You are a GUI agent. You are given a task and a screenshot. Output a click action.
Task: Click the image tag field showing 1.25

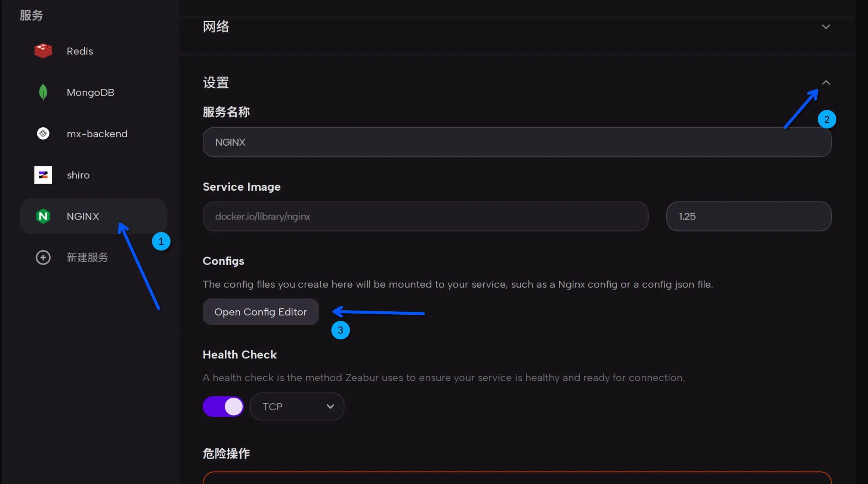coord(748,217)
